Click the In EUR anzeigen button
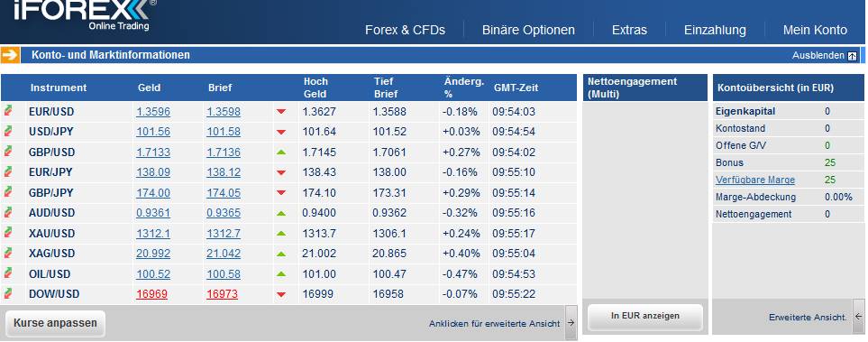 pos(644,316)
